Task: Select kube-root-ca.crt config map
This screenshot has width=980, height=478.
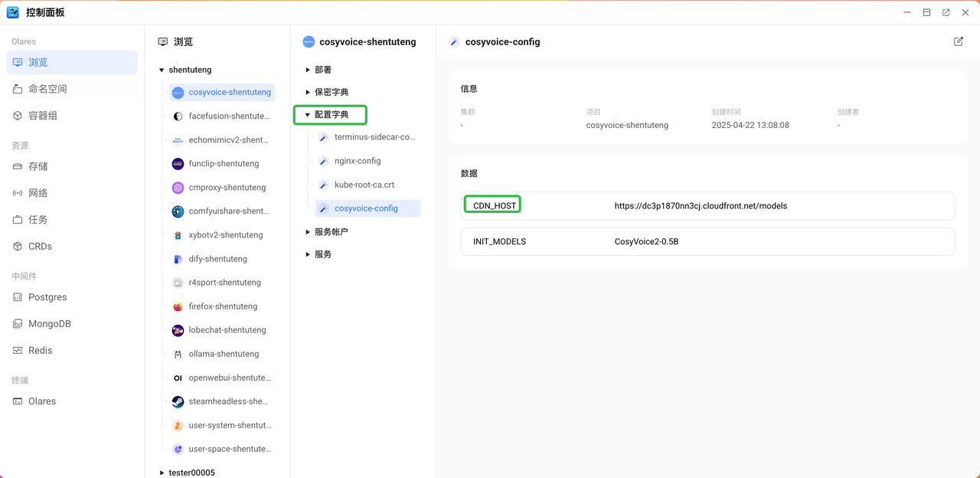Action: click(364, 185)
